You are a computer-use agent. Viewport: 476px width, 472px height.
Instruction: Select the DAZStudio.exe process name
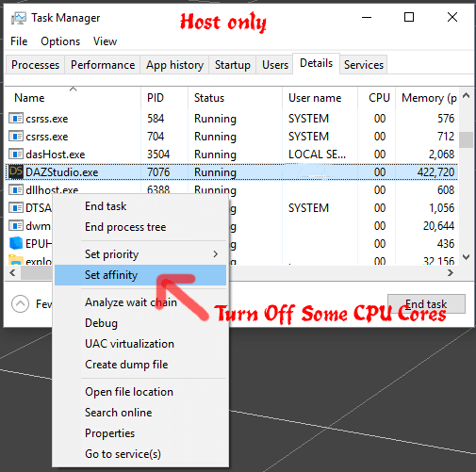61,172
